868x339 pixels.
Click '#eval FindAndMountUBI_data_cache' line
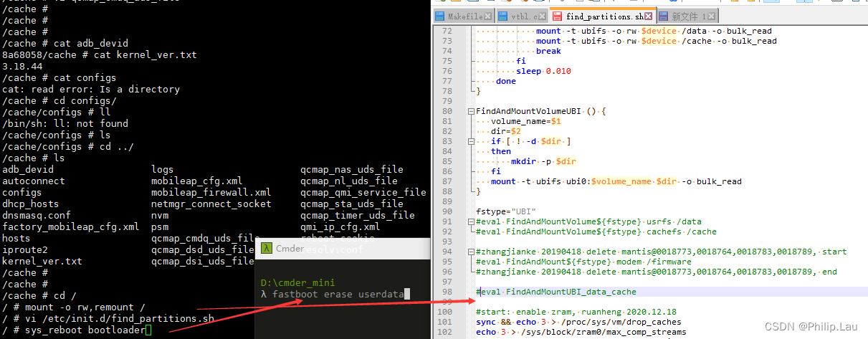(556, 292)
